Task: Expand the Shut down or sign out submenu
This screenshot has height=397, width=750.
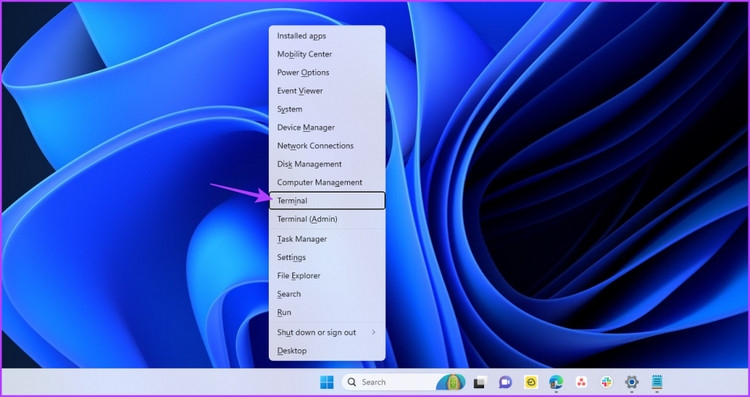Action: click(327, 332)
